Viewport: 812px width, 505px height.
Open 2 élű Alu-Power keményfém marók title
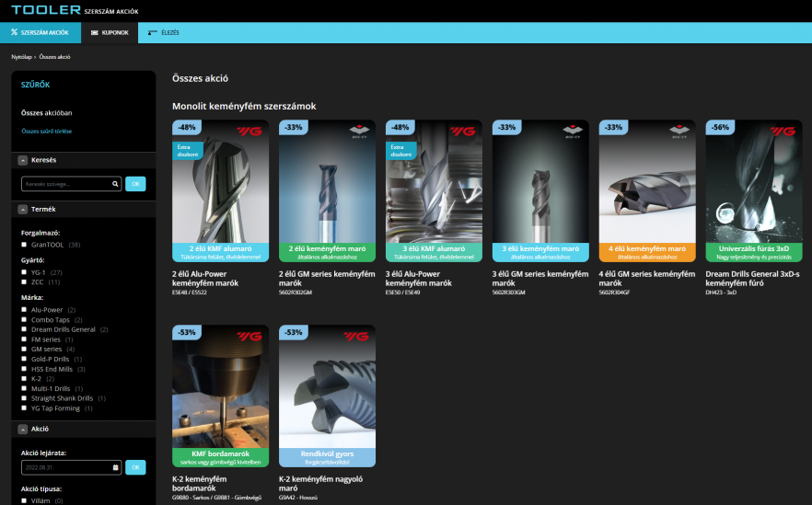point(205,279)
